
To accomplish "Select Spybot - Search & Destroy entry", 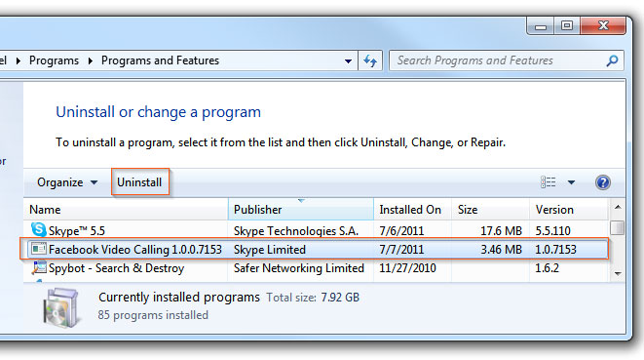I will [316, 268].
